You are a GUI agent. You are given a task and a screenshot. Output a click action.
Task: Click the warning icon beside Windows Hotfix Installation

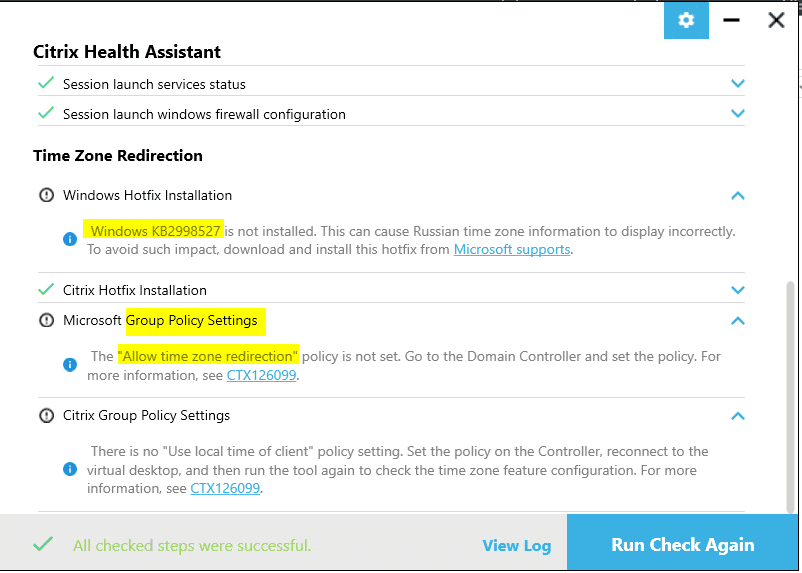(x=46, y=195)
